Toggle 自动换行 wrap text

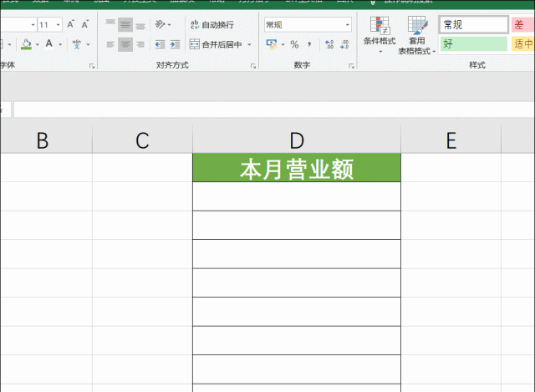(211, 24)
